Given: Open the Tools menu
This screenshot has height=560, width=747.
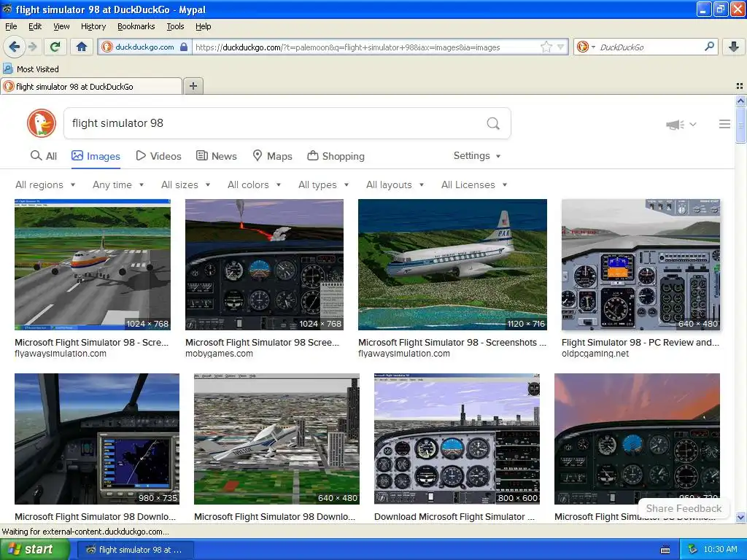Looking at the screenshot, I should pyautogui.click(x=175, y=26).
